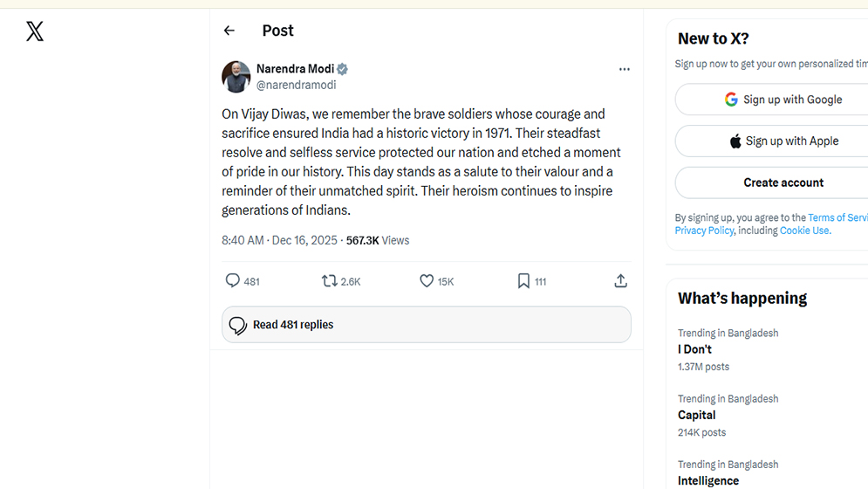Click the Narendra Modi display name
Screen dimensions: 868x489
[x=295, y=69]
